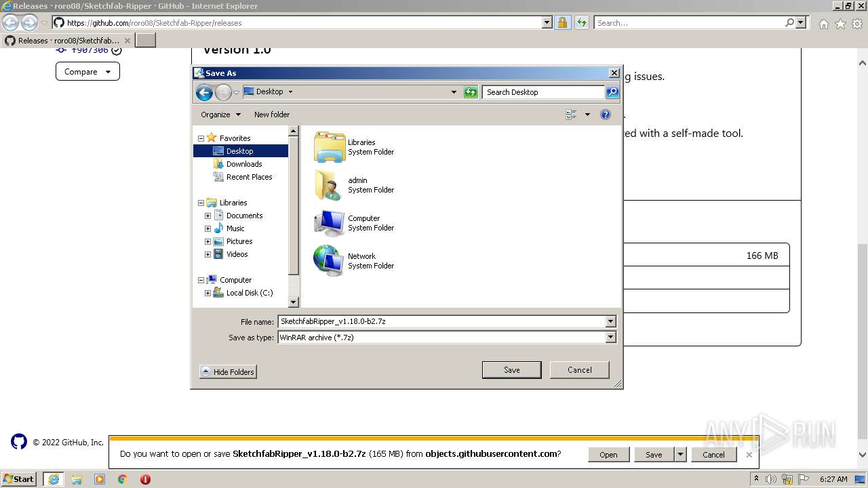Expand the Videos tree node
The height and width of the screenshot is (488, 868).
tap(208, 254)
